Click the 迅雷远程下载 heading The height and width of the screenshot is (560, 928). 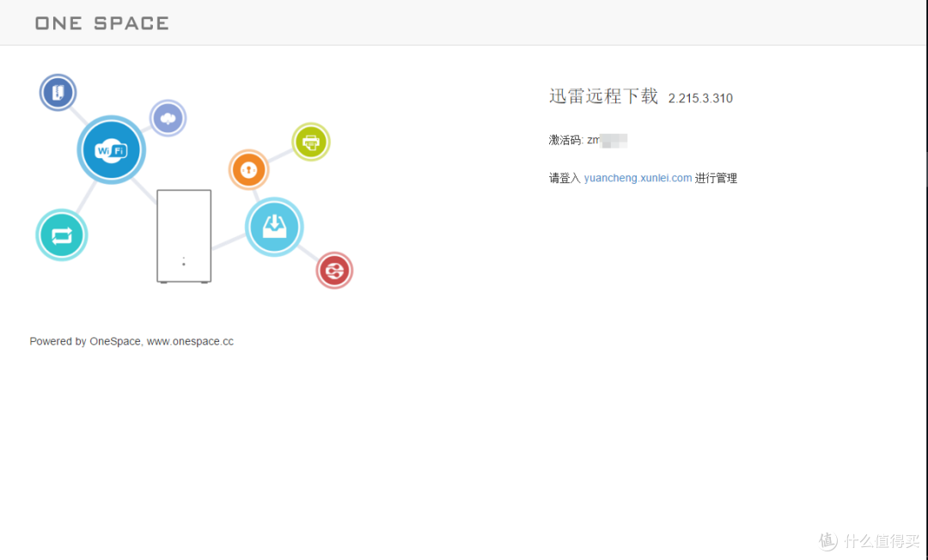pos(603,97)
